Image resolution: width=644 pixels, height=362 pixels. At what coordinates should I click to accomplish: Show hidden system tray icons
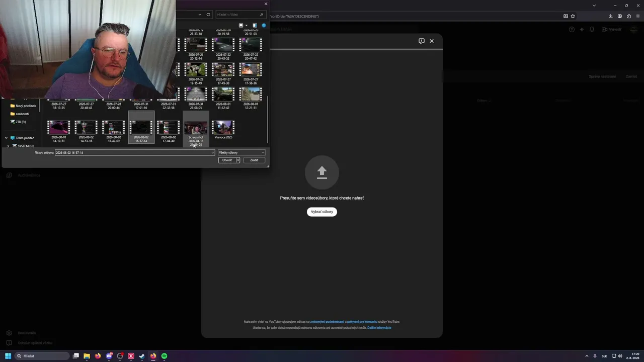coord(587,356)
